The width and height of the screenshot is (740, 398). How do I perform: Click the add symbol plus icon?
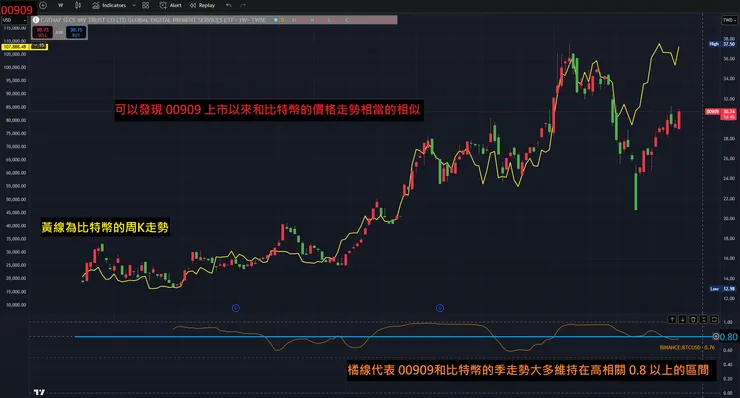(x=43, y=5)
